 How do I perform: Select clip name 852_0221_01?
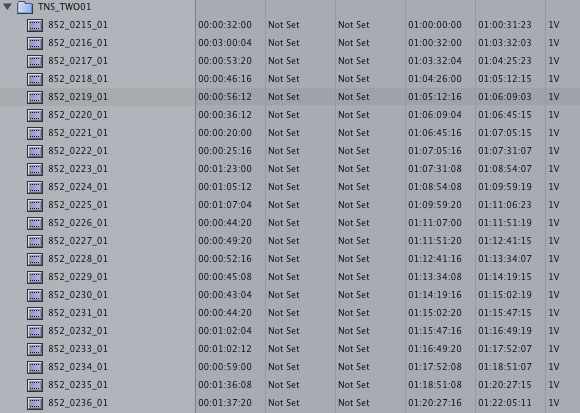click(x=78, y=133)
